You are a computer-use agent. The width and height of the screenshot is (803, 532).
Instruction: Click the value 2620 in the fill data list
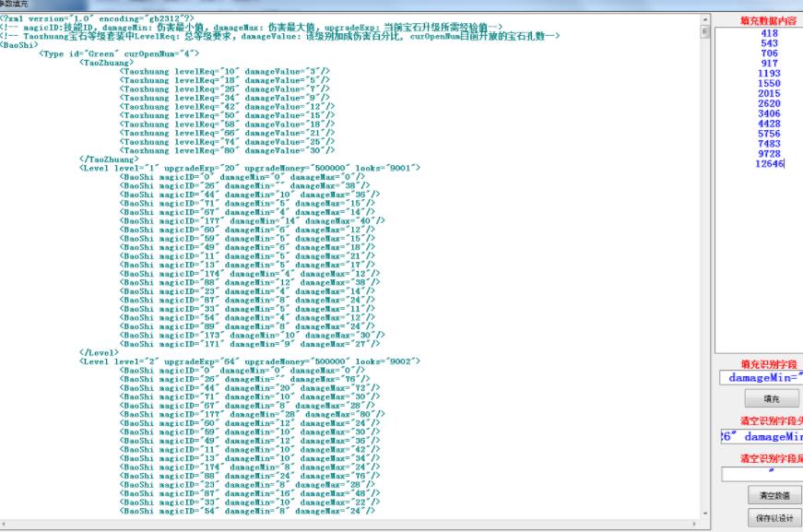pyautogui.click(x=769, y=103)
